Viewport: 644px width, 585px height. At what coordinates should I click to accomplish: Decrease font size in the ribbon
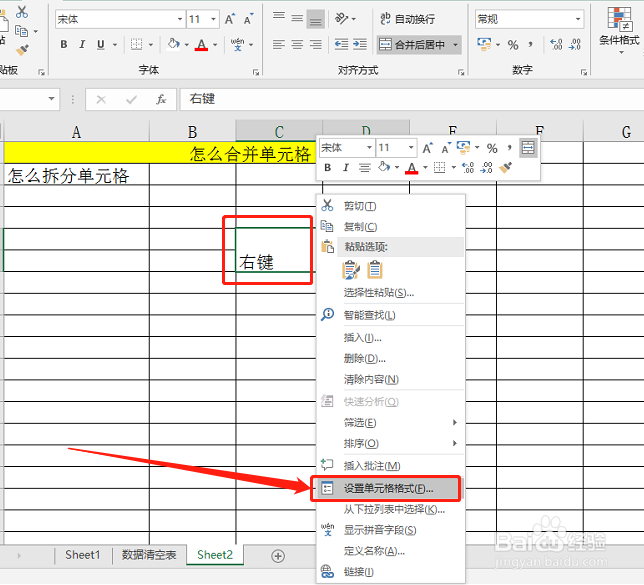click(x=248, y=19)
